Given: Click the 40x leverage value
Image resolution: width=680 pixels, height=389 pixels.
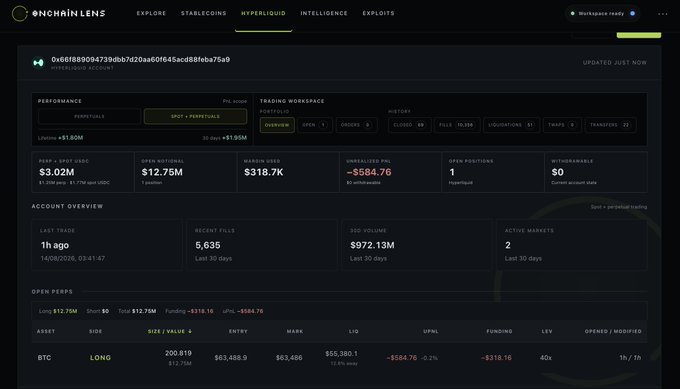Looking at the screenshot, I should pos(546,358).
